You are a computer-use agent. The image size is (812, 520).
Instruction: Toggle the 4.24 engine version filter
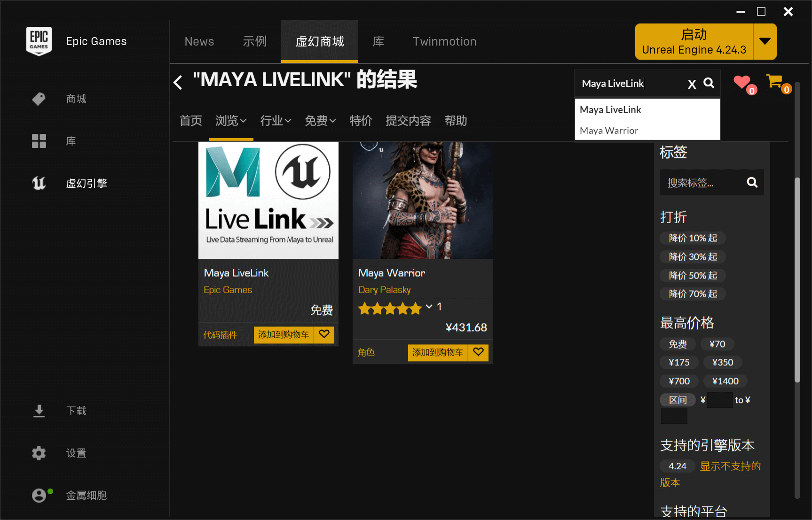[678, 466]
